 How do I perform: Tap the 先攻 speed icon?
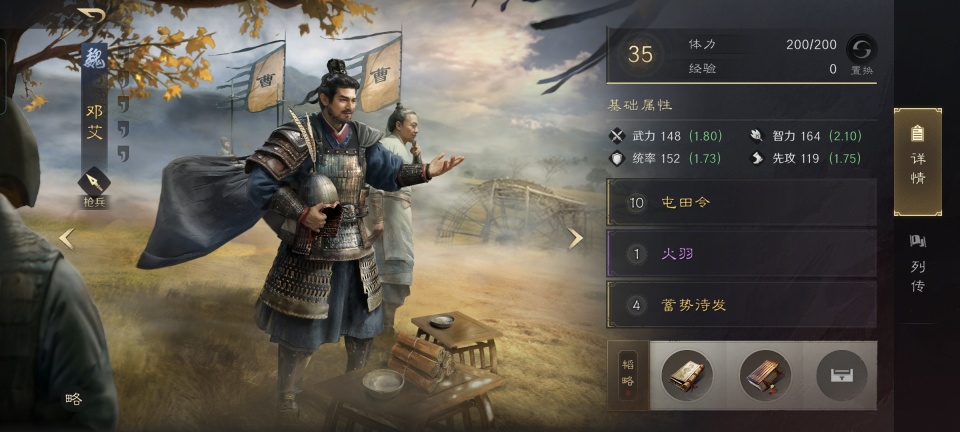[x=757, y=158]
